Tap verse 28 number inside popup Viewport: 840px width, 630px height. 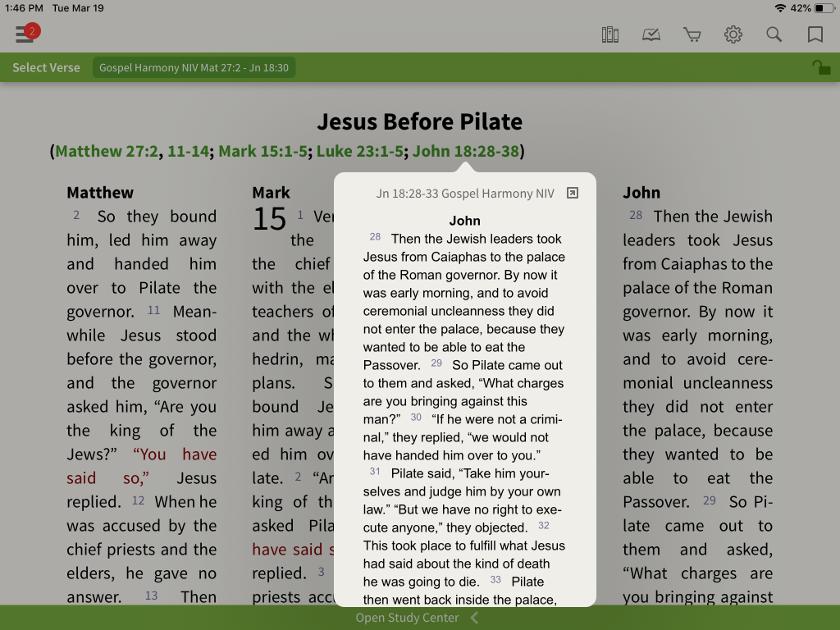coord(375,237)
